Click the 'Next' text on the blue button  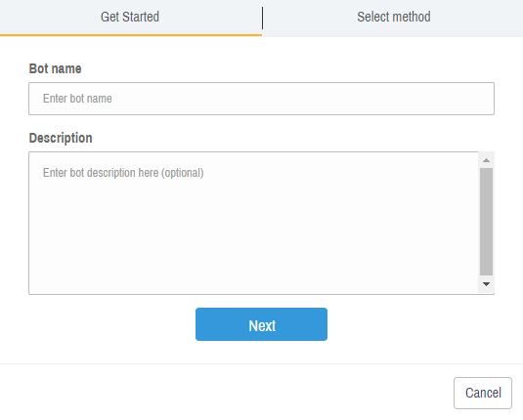tap(262, 325)
